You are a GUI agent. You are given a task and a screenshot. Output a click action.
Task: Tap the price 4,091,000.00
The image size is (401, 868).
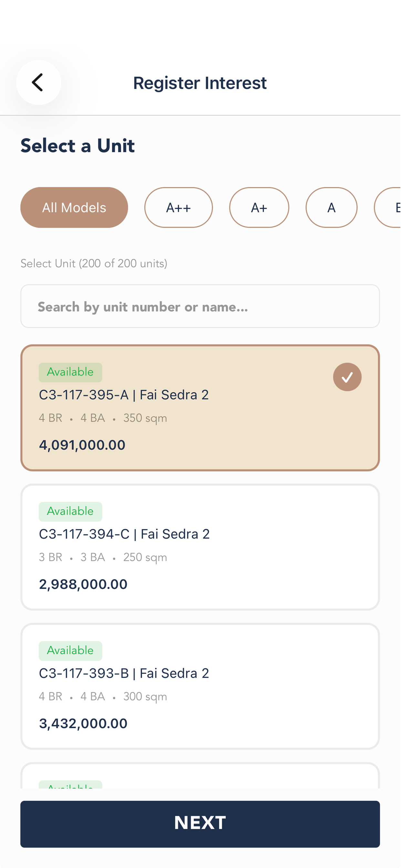click(82, 445)
